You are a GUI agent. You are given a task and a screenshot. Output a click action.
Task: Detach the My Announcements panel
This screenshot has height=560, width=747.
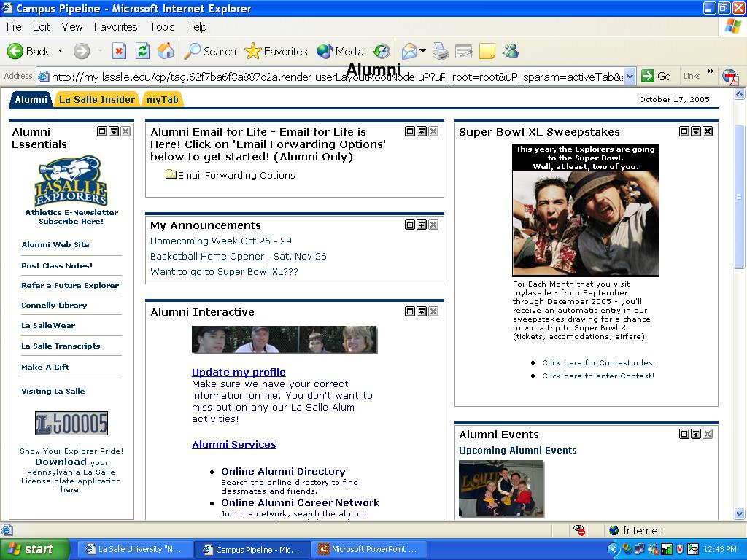tap(410, 225)
